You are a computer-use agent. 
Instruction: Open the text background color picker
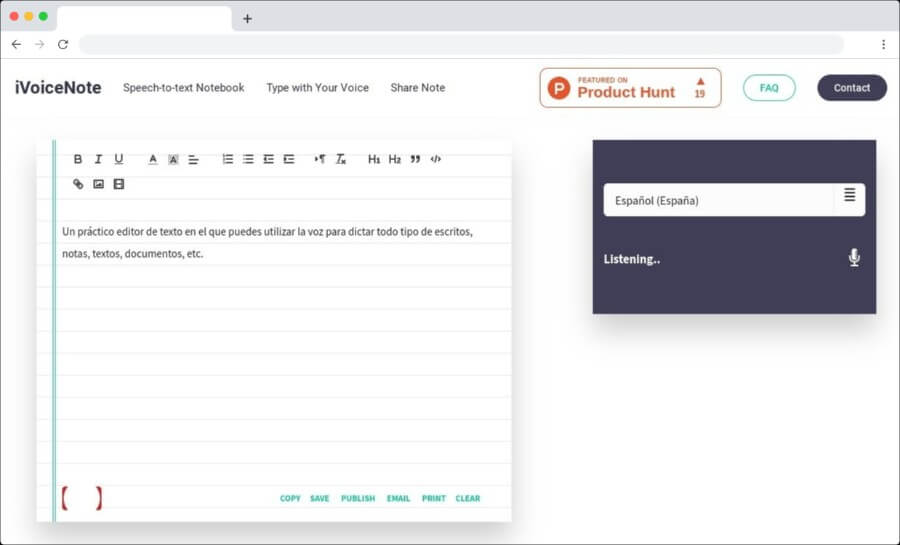tap(173, 159)
